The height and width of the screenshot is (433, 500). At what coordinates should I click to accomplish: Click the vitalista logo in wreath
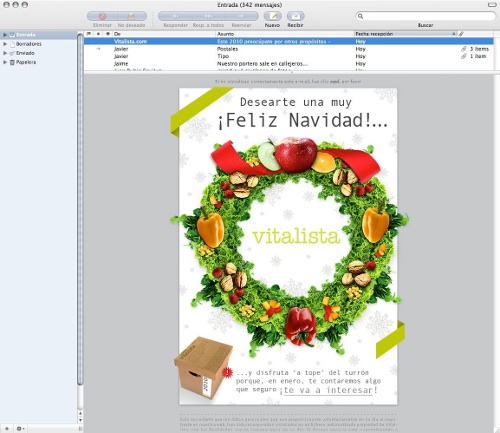tap(296, 236)
